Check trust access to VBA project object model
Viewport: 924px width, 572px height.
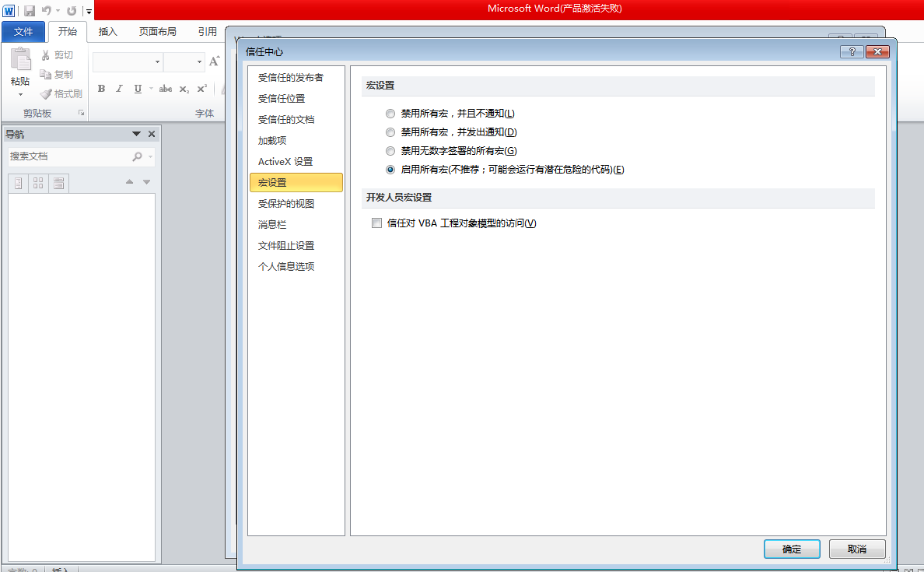pos(376,223)
